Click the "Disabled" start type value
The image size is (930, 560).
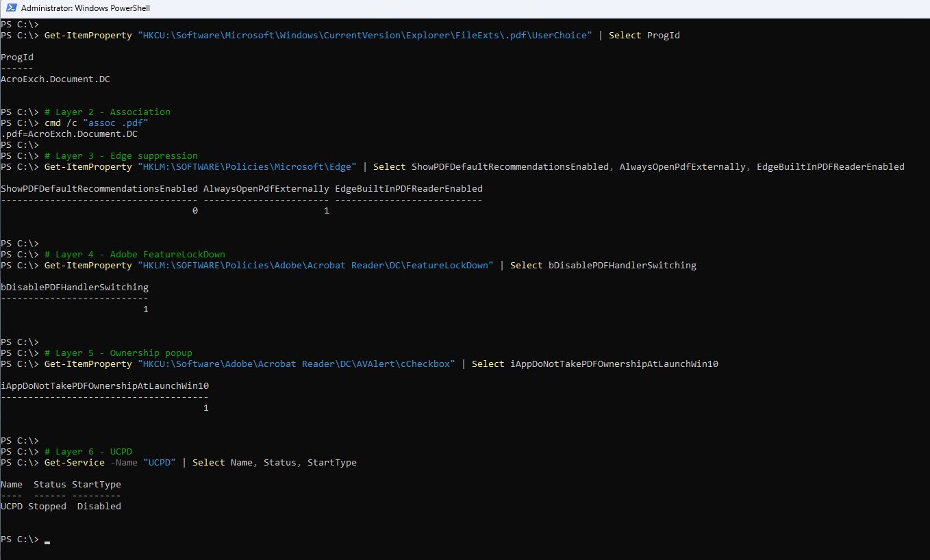point(99,506)
